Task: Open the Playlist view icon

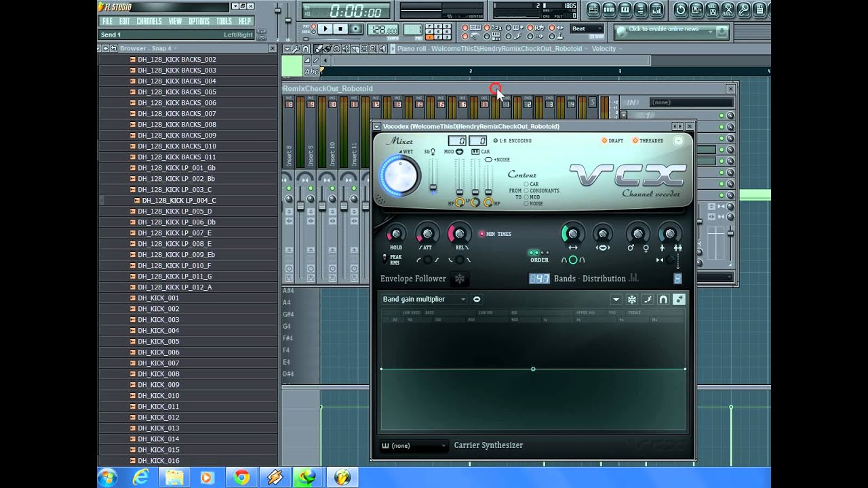Action: click(x=593, y=9)
